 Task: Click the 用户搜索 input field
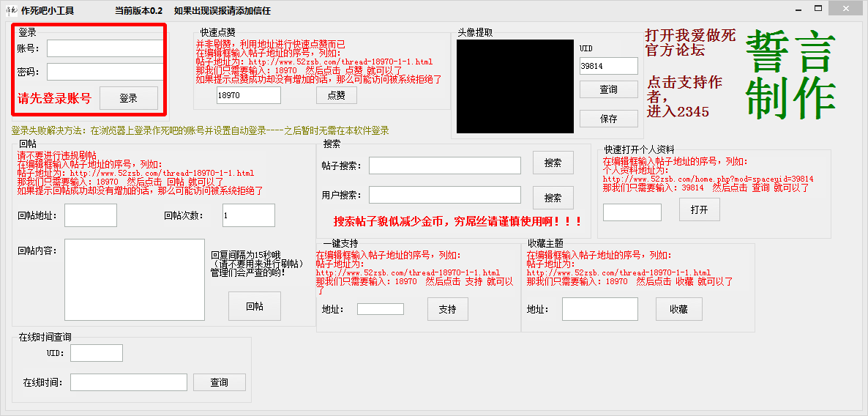pos(445,195)
